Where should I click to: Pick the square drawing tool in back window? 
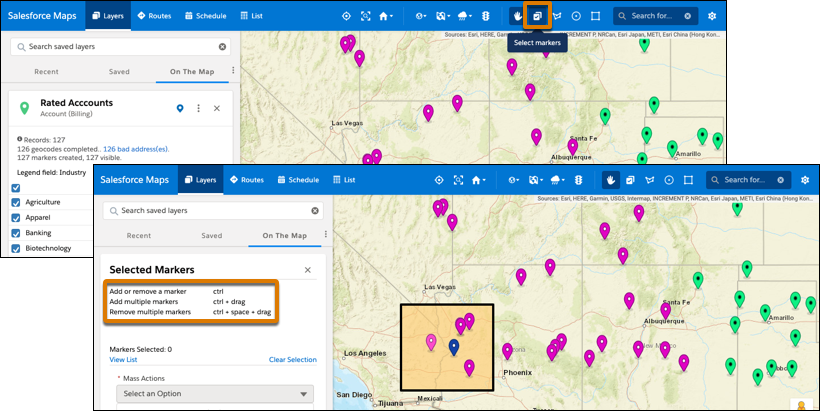coord(595,16)
